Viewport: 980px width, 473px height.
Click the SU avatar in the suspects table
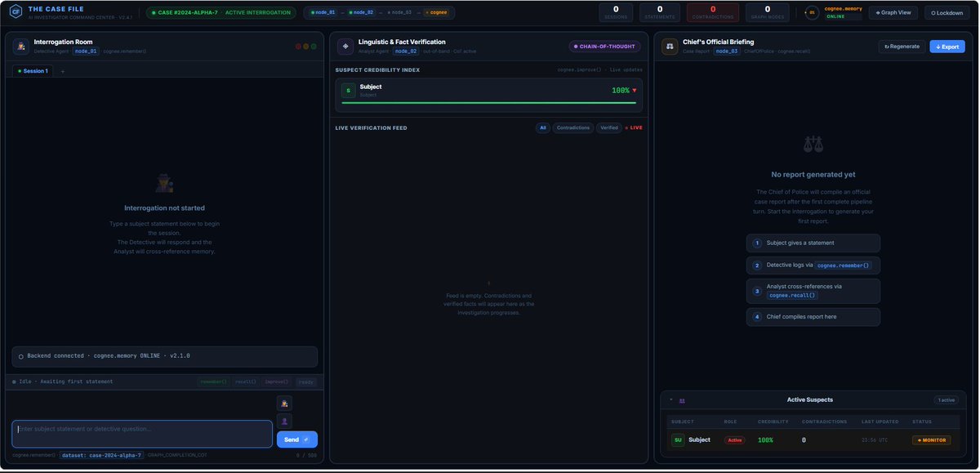pos(677,440)
